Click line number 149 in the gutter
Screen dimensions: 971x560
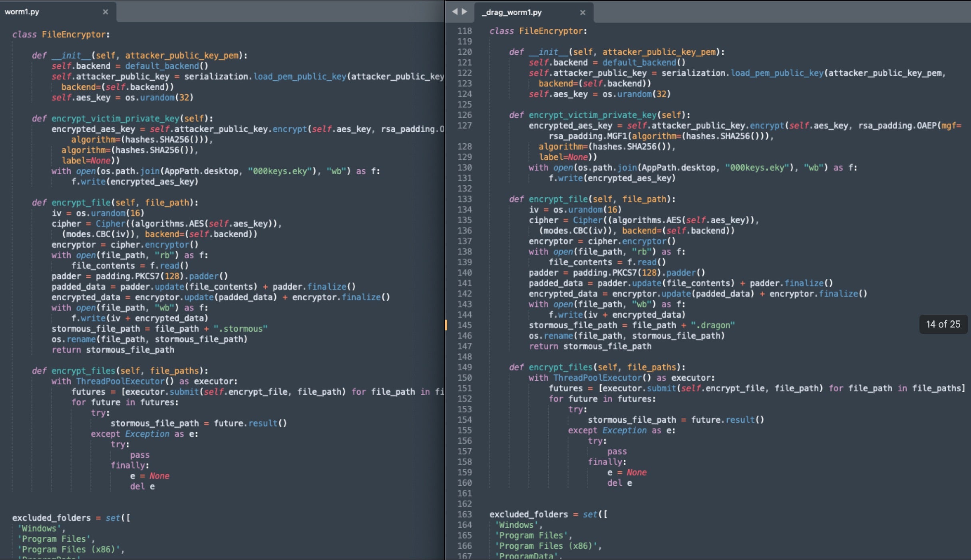464,367
